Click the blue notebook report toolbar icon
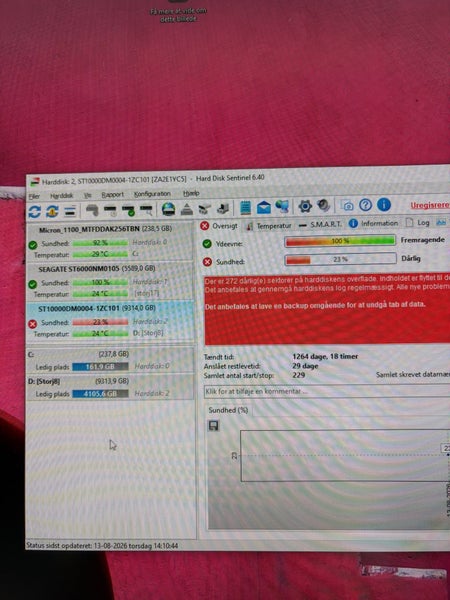The width and height of the screenshot is (450, 600). pos(245,208)
